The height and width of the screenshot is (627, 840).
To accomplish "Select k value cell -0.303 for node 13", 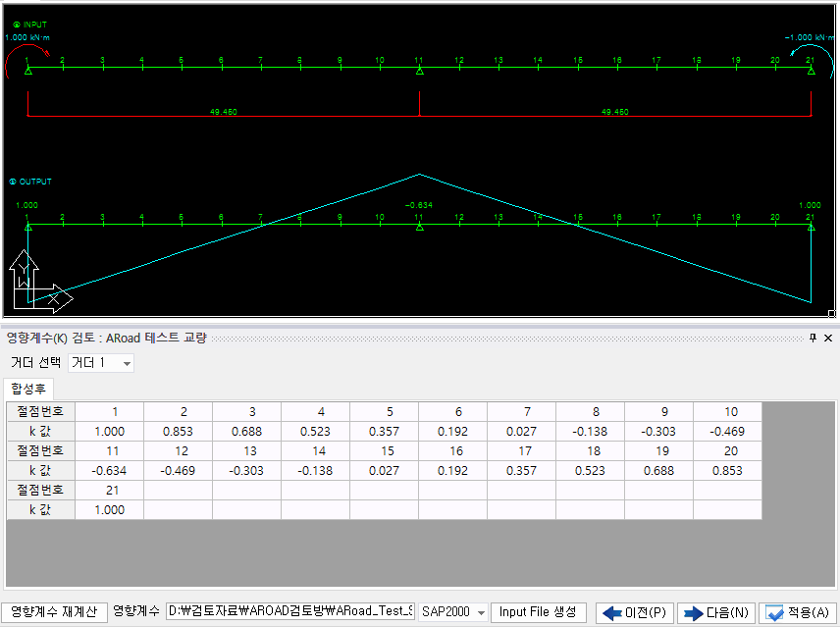I will [246, 471].
